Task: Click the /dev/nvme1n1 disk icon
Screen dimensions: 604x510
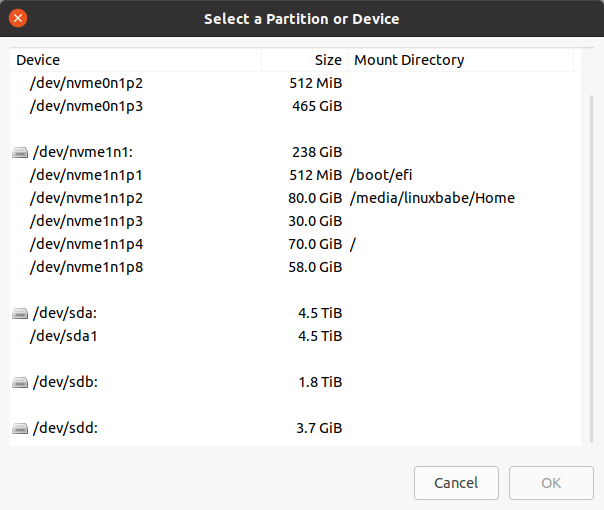Action: coord(20,152)
